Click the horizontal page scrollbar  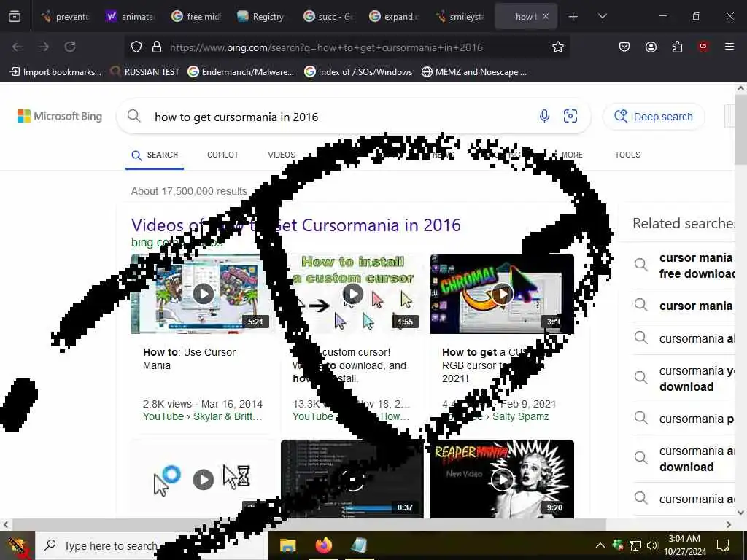309,524
